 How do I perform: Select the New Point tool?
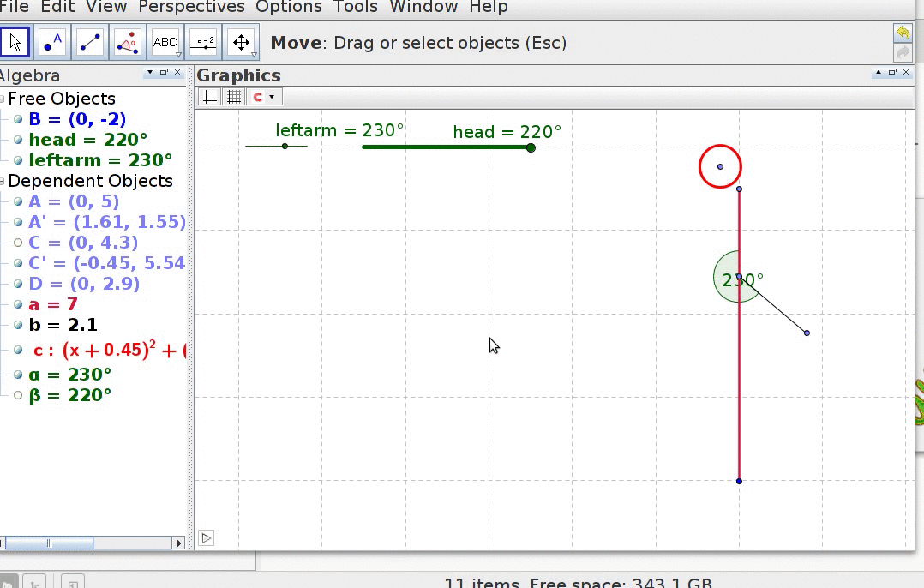pos(52,42)
